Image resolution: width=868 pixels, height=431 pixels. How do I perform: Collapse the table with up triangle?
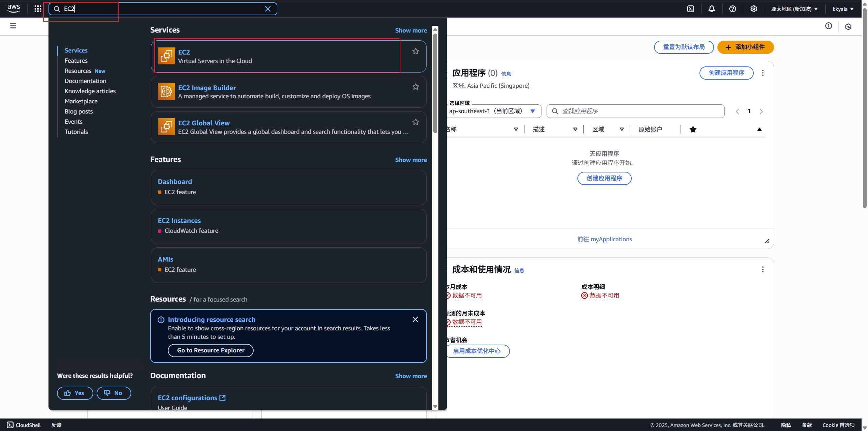(x=759, y=129)
